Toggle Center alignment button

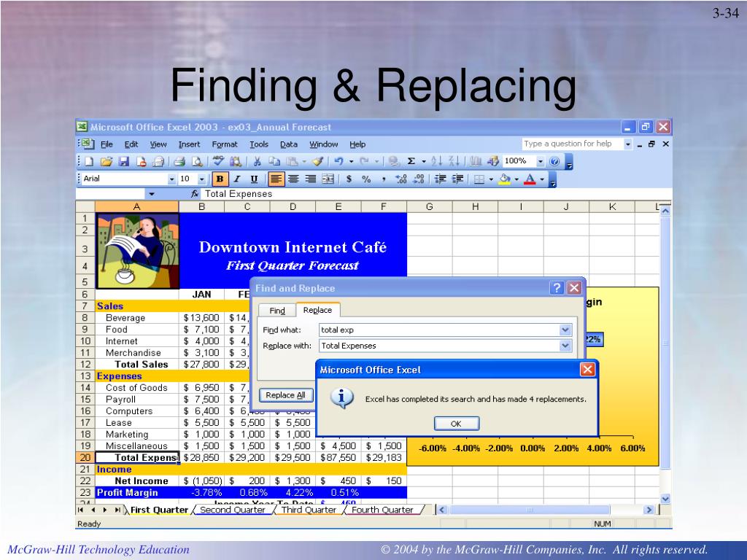(293, 179)
